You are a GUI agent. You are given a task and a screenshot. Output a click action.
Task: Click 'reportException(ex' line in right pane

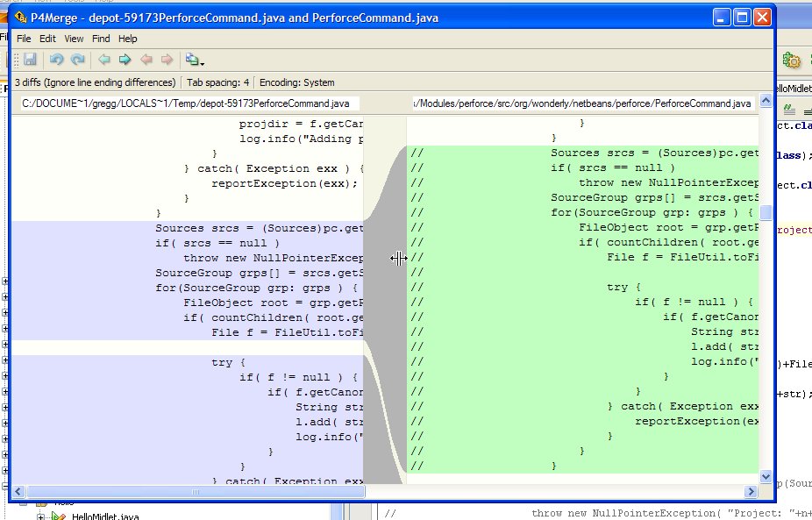[x=696, y=422]
